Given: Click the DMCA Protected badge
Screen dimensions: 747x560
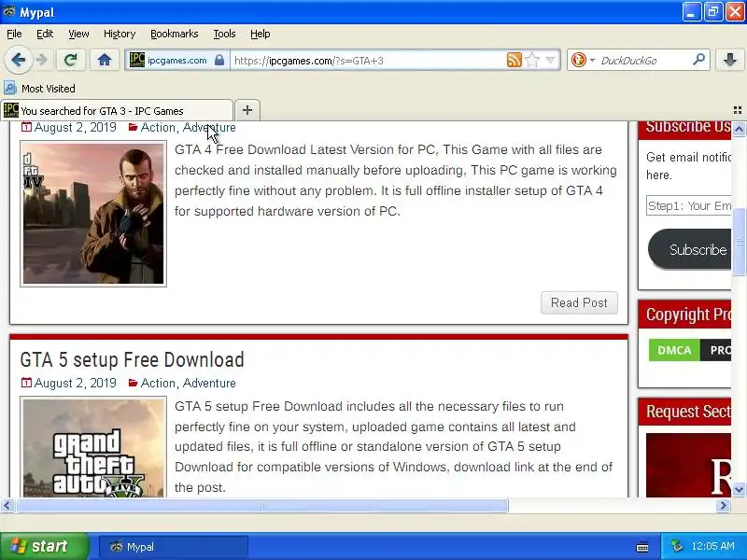Looking at the screenshot, I should click(690, 350).
